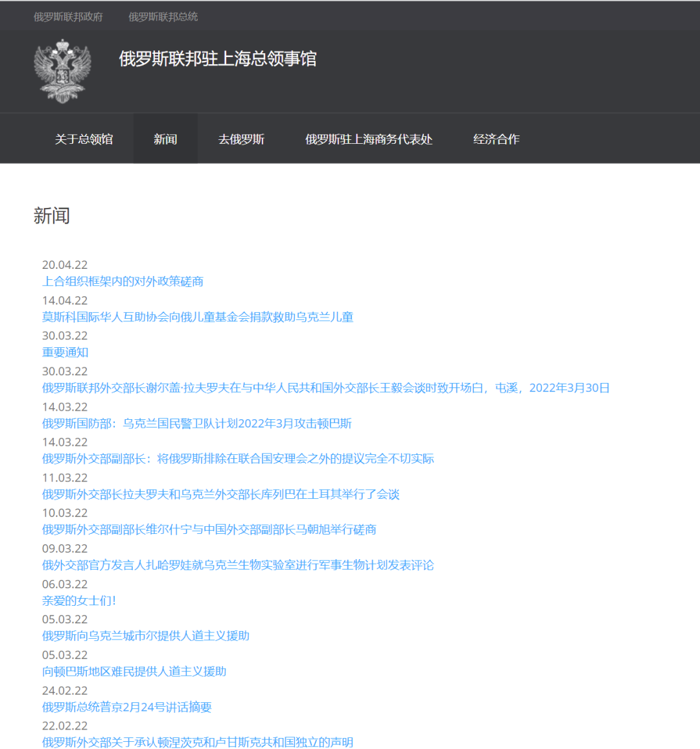The width and height of the screenshot is (700, 749).
Task: Open the 关于总领馆 menu item
Action: click(84, 139)
